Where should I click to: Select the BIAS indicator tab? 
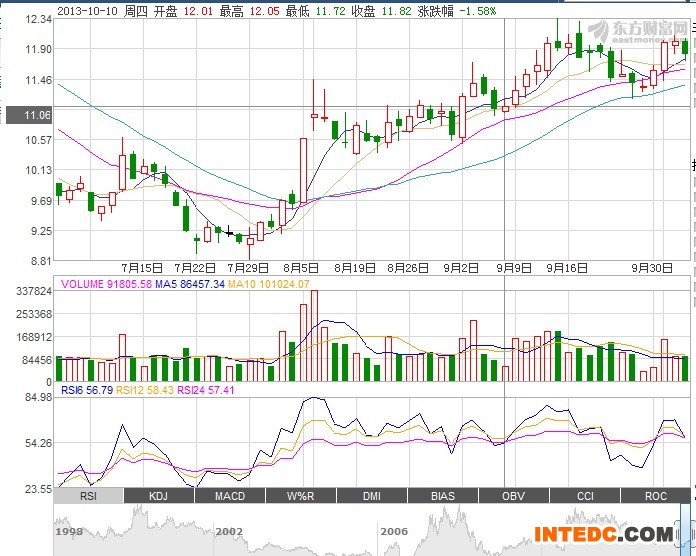442,496
